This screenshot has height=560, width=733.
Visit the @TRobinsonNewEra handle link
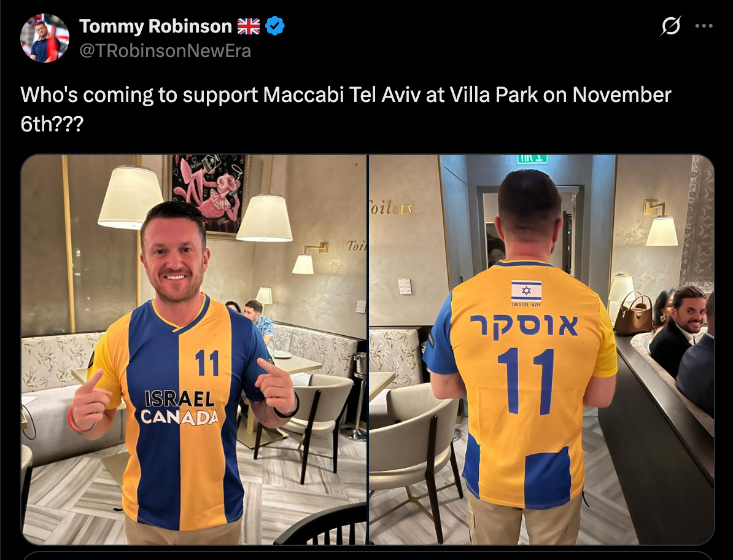(x=165, y=50)
